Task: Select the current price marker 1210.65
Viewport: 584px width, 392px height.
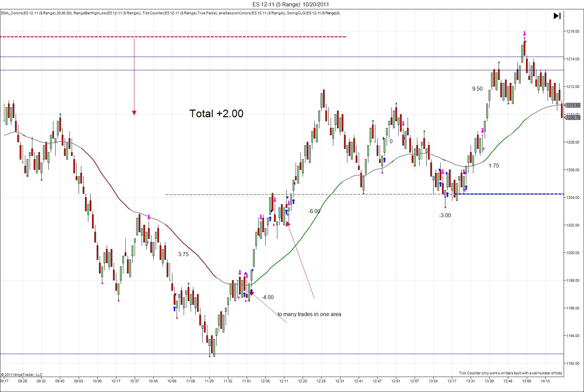Action: click(x=573, y=105)
